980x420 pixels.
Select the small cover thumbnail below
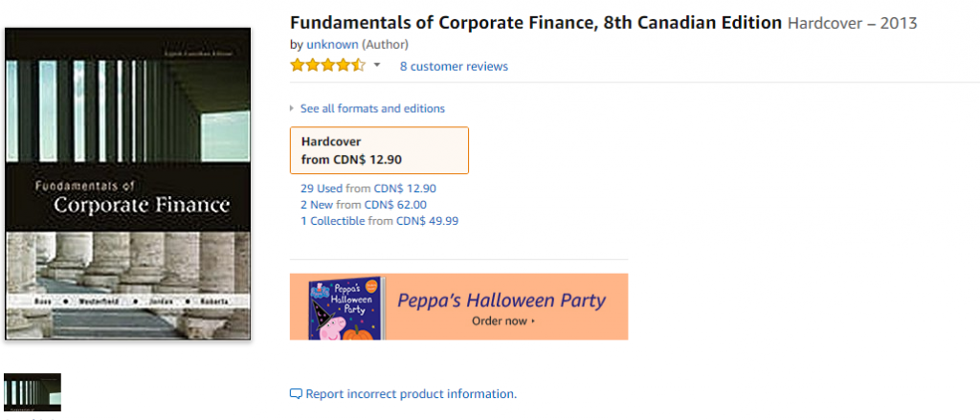(x=33, y=392)
